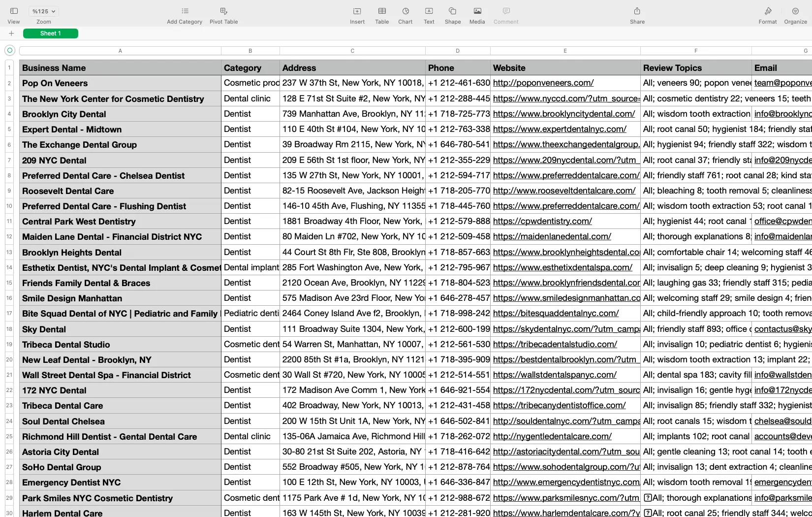
Task: Select the Pediatric denti category cell
Action: click(250, 313)
